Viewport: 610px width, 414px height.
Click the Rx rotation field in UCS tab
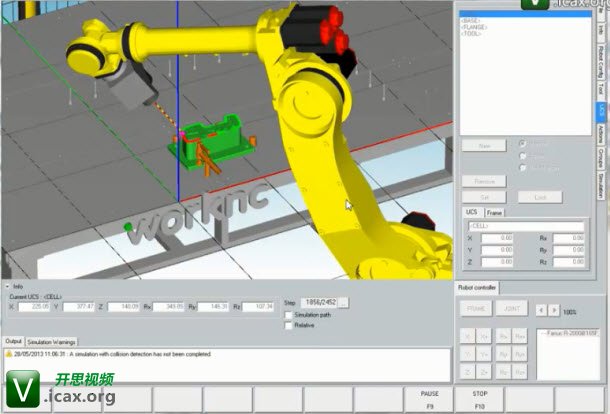click(569, 238)
